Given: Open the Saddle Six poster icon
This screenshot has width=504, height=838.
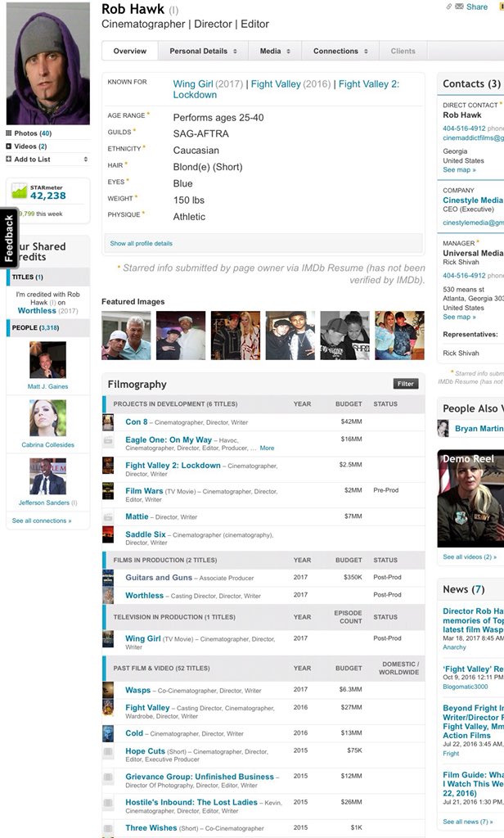Looking at the screenshot, I should click(x=108, y=534).
